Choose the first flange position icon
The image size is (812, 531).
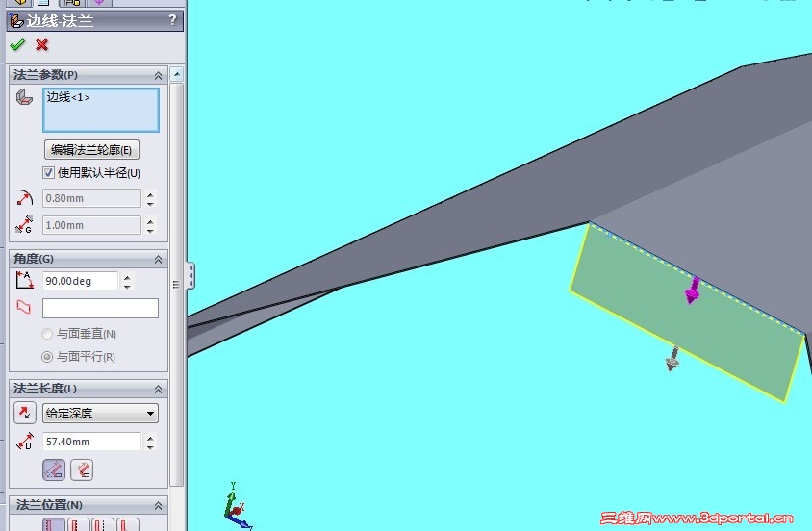[x=53, y=524]
